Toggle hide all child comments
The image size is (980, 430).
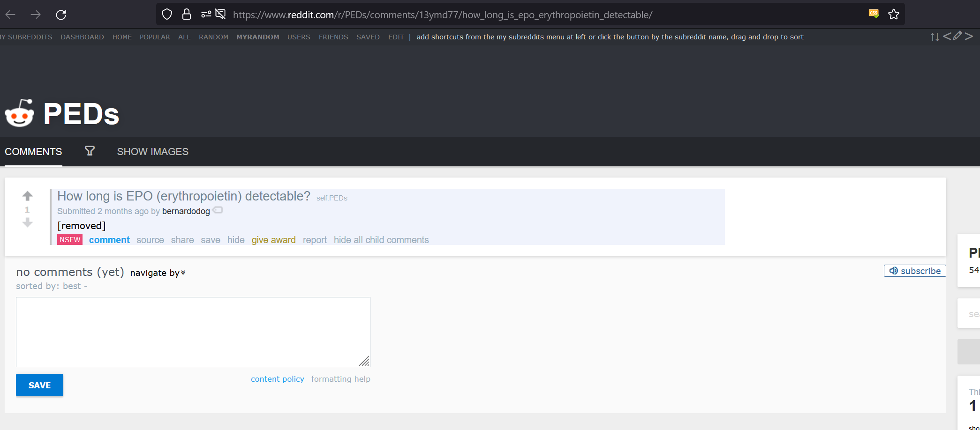(381, 240)
